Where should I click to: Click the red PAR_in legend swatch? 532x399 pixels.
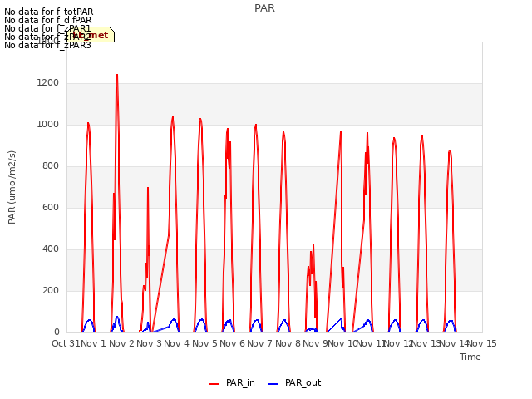pos(214,384)
